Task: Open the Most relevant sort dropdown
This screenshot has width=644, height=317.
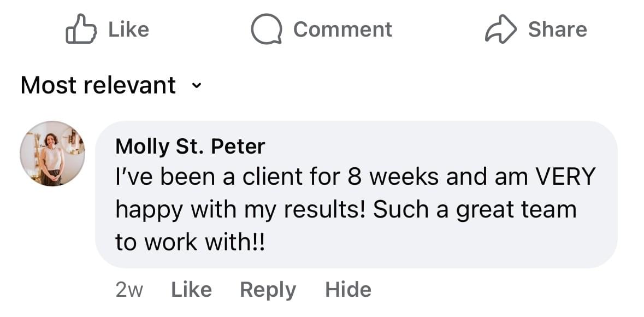Action: [98, 85]
